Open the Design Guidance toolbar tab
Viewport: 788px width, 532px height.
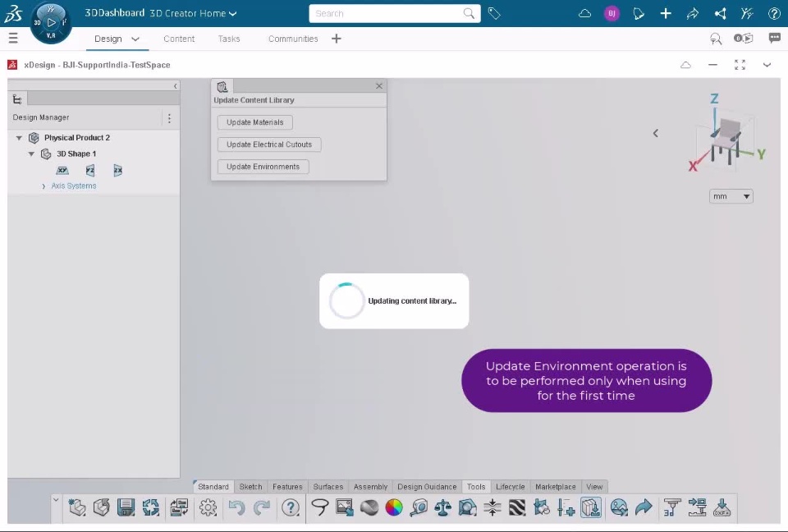(x=427, y=487)
